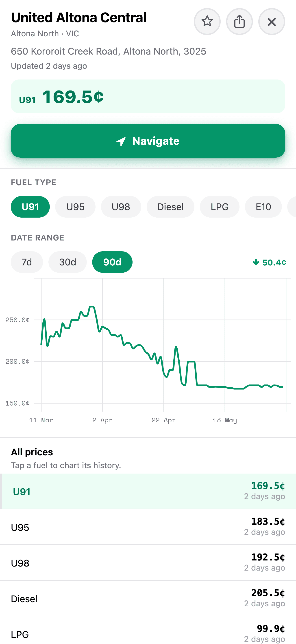This screenshot has width=296, height=644.
Task: Select the Diesel fuel type chip
Action: (170, 207)
